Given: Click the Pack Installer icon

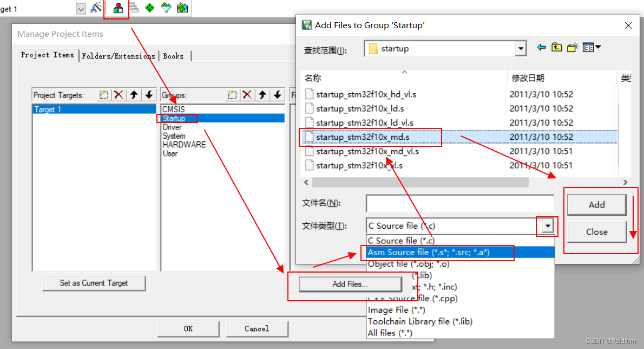Looking at the screenshot, I should pyautogui.click(x=182, y=8).
